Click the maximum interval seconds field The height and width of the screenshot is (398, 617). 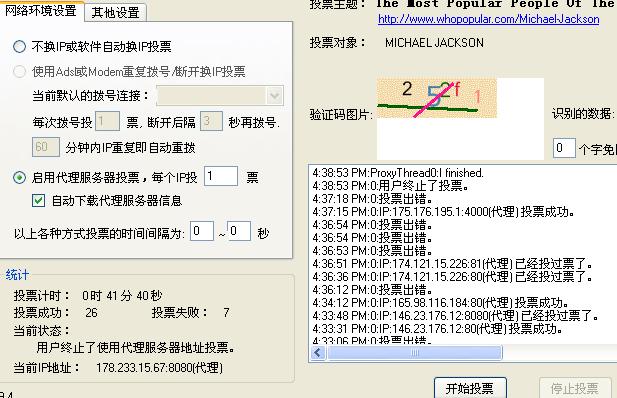click(239, 231)
